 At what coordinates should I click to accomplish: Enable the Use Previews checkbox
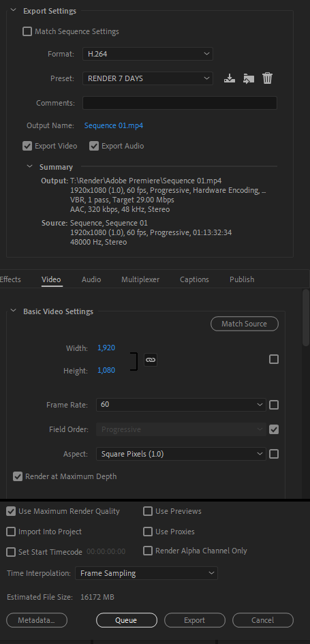pos(148,511)
